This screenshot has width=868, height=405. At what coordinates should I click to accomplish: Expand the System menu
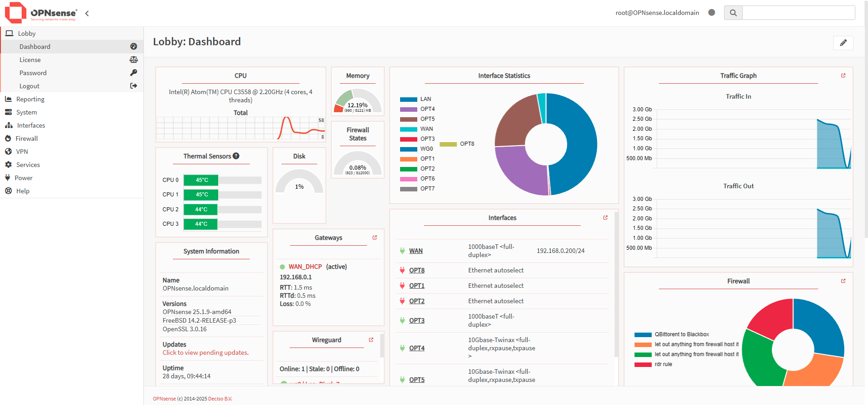point(72,112)
